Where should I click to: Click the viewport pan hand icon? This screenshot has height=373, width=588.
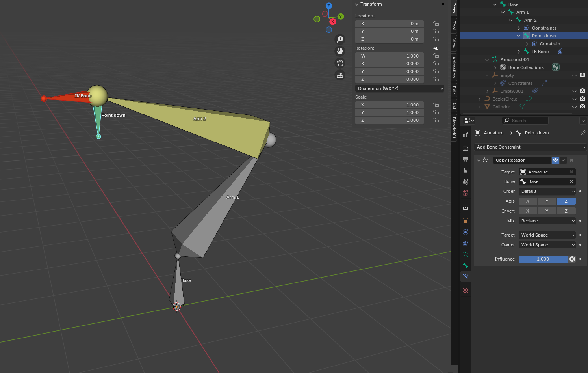[x=340, y=51]
